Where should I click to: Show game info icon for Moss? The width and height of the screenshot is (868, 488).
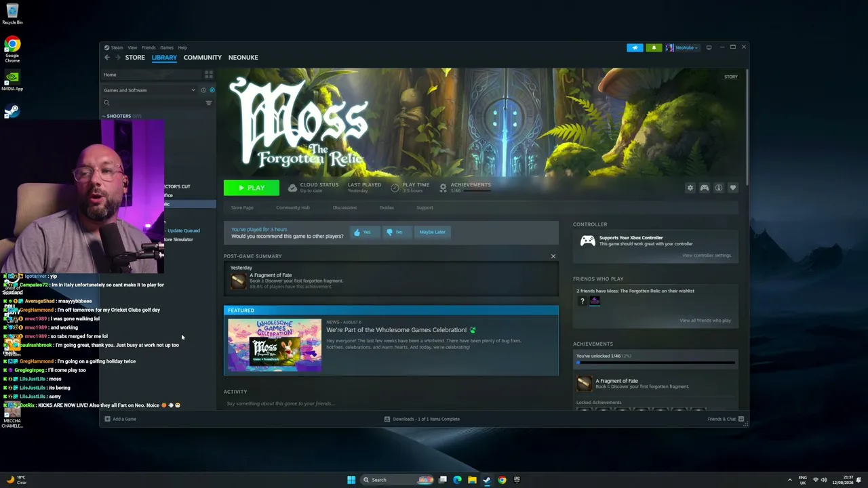pos(719,188)
